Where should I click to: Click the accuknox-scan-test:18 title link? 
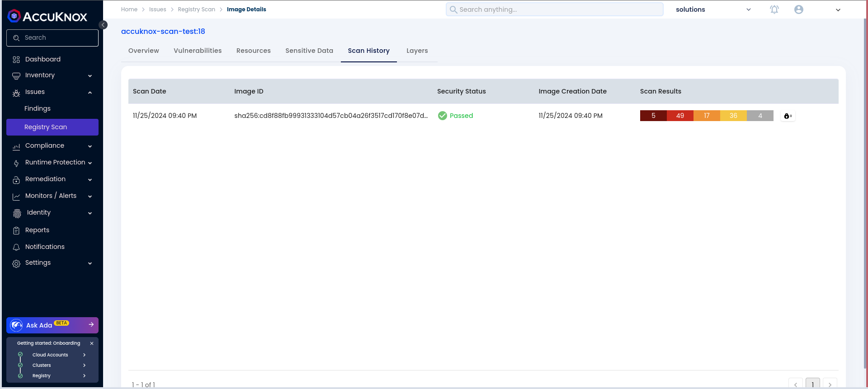[x=163, y=32]
